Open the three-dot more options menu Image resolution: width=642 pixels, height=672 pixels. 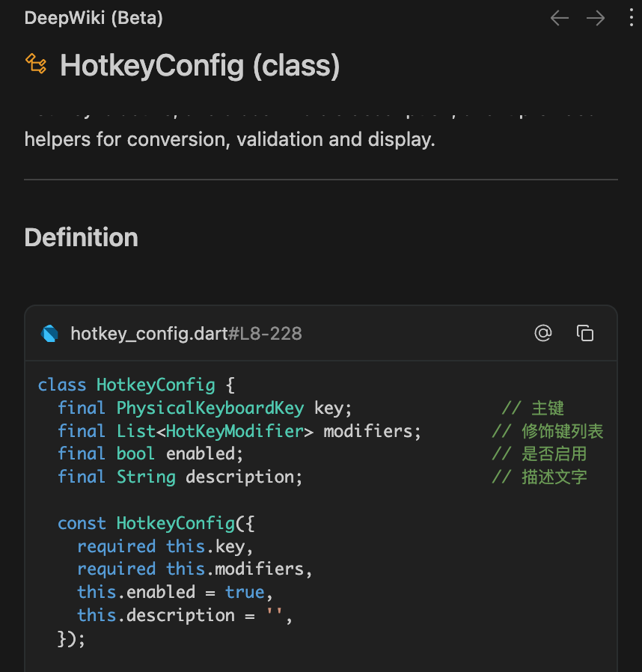point(631,18)
